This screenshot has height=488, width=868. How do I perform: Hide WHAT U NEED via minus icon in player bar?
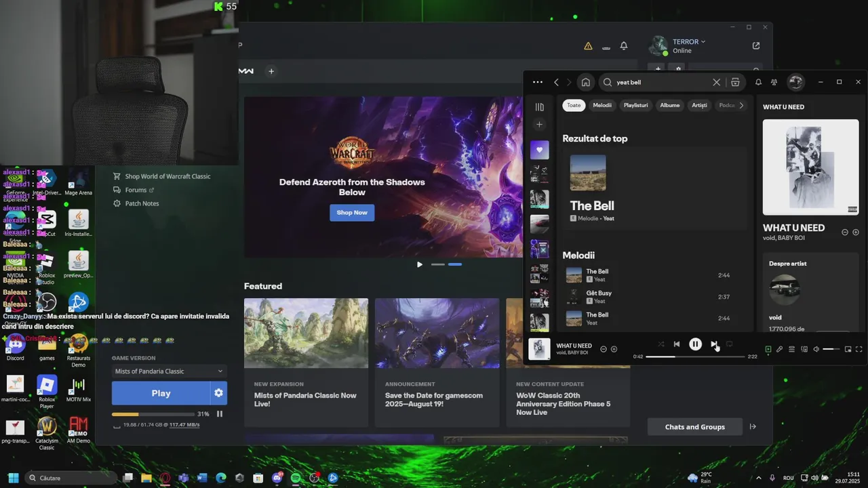point(604,349)
